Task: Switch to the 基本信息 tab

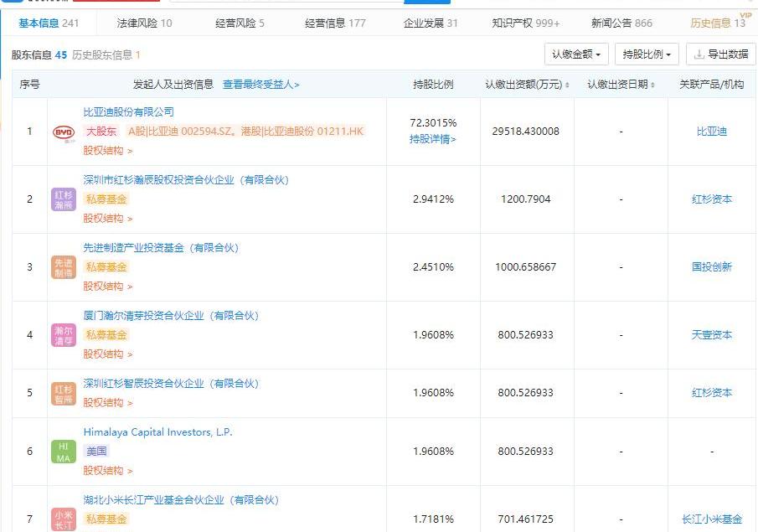Action: [49, 23]
